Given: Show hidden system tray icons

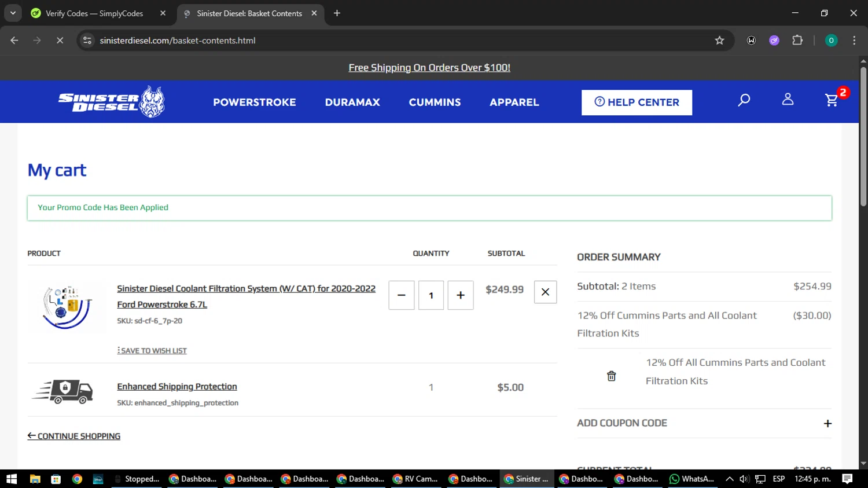Looking at the screenshot, I should click(x=729, y=479).
